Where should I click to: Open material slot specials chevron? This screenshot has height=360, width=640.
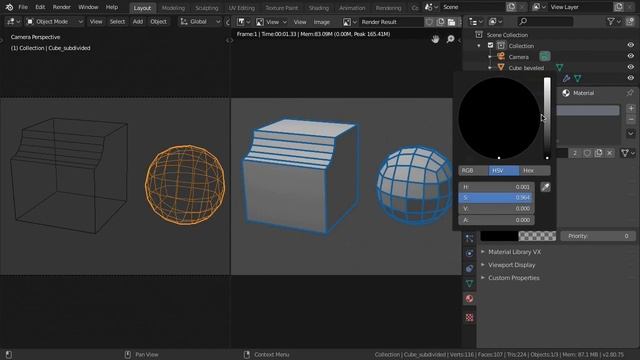pos(631,133)
